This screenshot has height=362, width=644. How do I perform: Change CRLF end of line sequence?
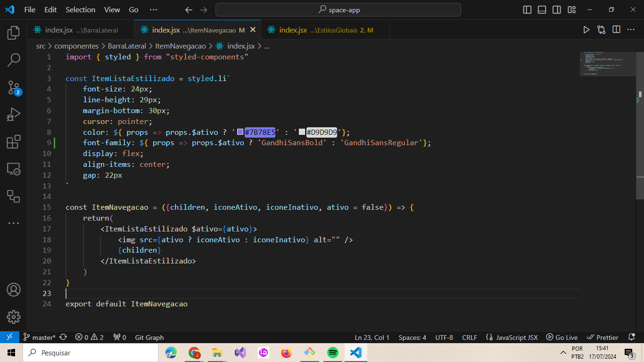pos(470,337)
